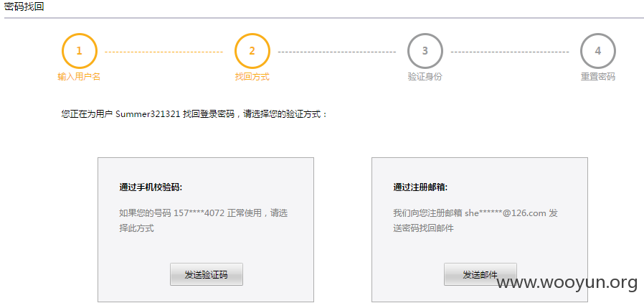The height and width of the screenshot is (303, 644).
Task: Click the 找回方式 step label
Action: pyautogui.click(x=252, y=77)
